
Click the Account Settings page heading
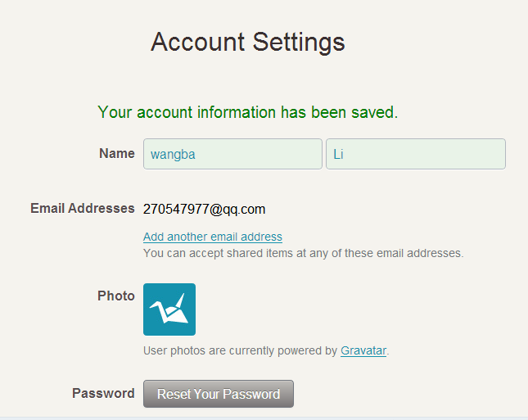pyautogui.click(x=248, y=43)
